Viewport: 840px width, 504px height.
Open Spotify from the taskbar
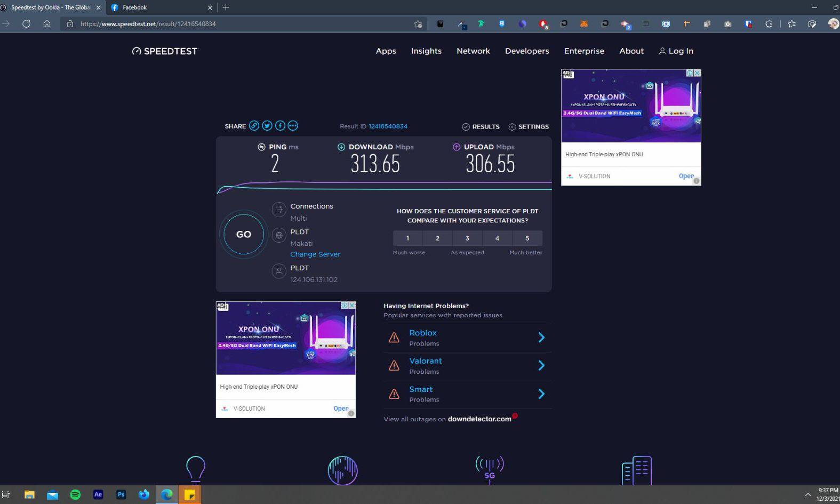click(x=75, y=494)
